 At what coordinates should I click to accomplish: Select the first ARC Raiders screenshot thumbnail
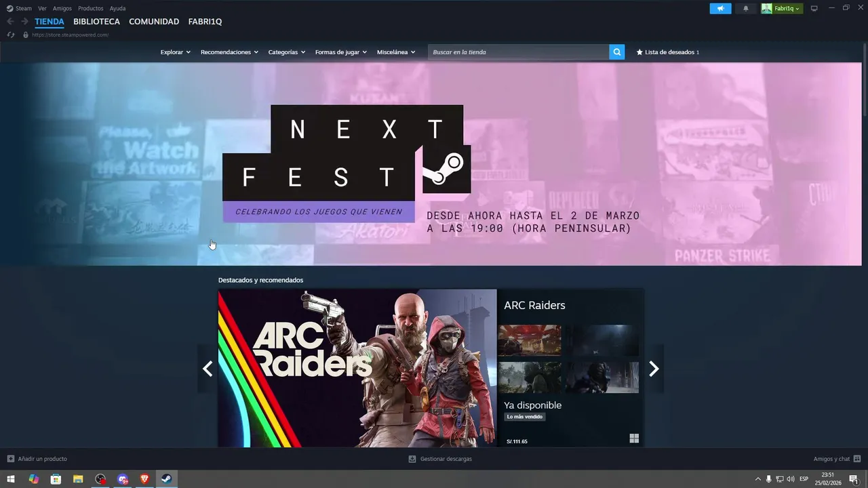530,340
